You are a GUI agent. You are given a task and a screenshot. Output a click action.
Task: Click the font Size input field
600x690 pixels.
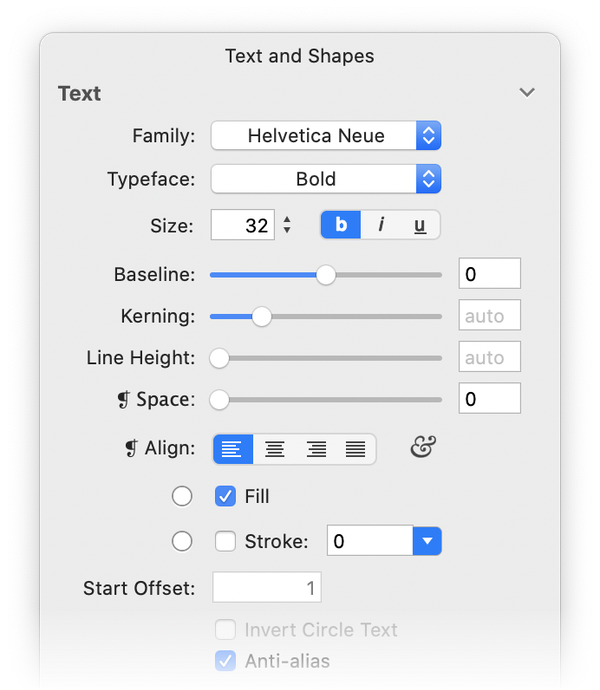(242, 225)
